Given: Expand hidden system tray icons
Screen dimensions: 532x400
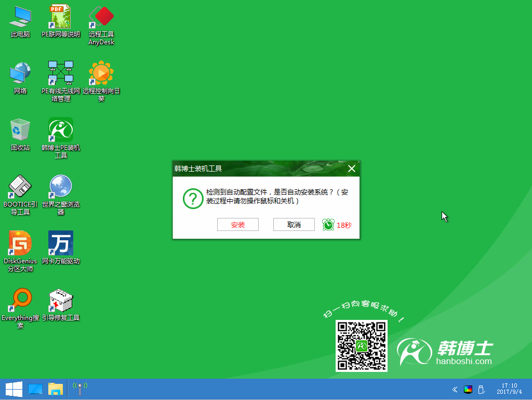Looking at the screenshot, I should (455, 389).
